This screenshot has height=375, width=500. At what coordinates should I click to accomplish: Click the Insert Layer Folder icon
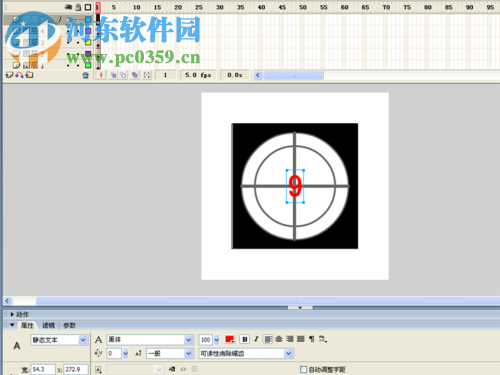point(29,75)
